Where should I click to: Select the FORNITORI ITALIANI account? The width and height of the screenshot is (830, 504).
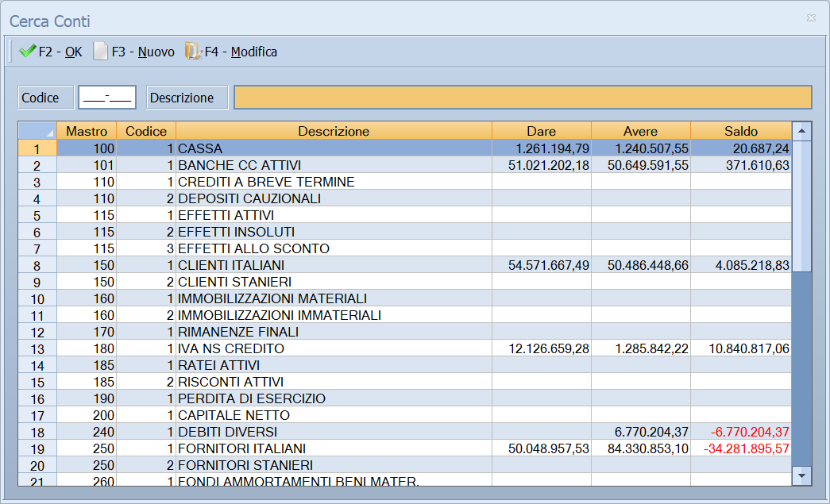[x=405, y=448]
